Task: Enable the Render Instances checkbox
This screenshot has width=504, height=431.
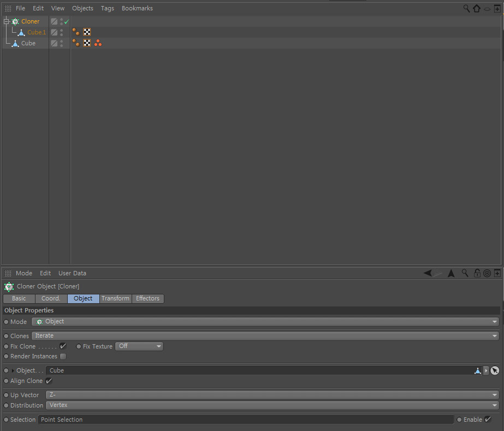Action: (63, 356)
